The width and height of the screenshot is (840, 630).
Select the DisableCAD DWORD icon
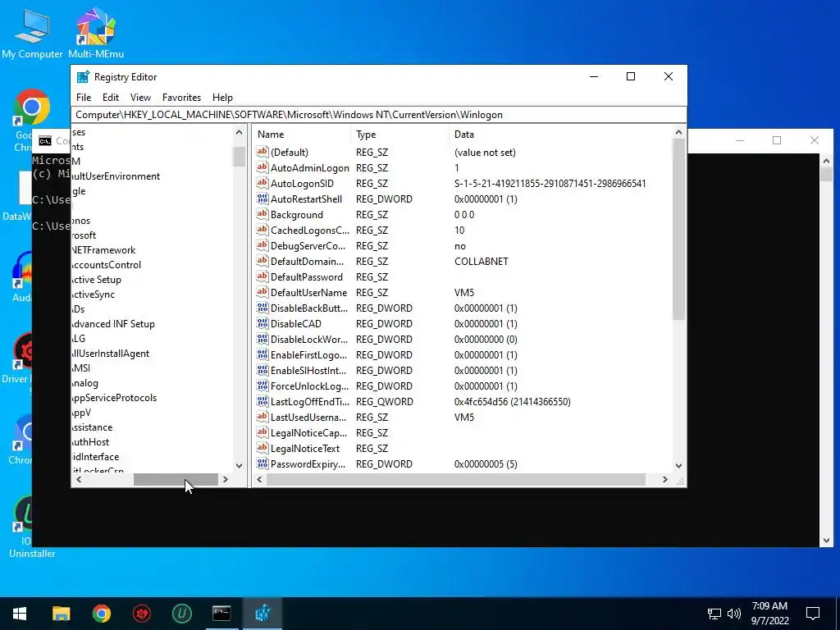pyautogui.click(x=262, y=323)
